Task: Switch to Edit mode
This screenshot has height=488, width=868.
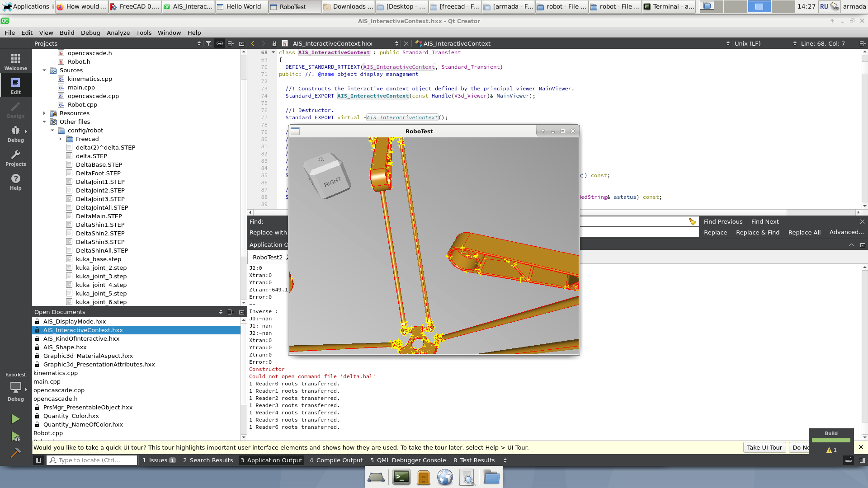Action: tap(15, 86)
